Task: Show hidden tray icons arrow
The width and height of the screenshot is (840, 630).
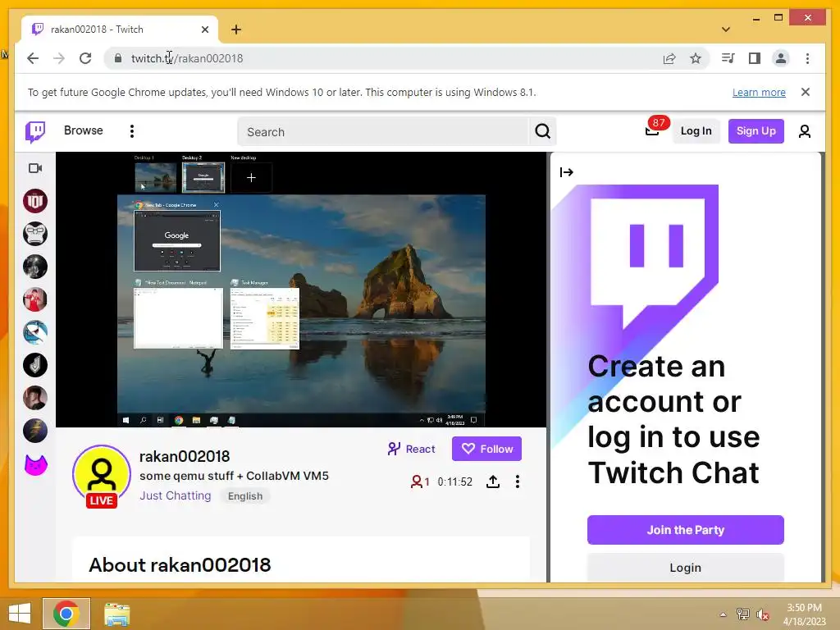Action: [723, 614]
